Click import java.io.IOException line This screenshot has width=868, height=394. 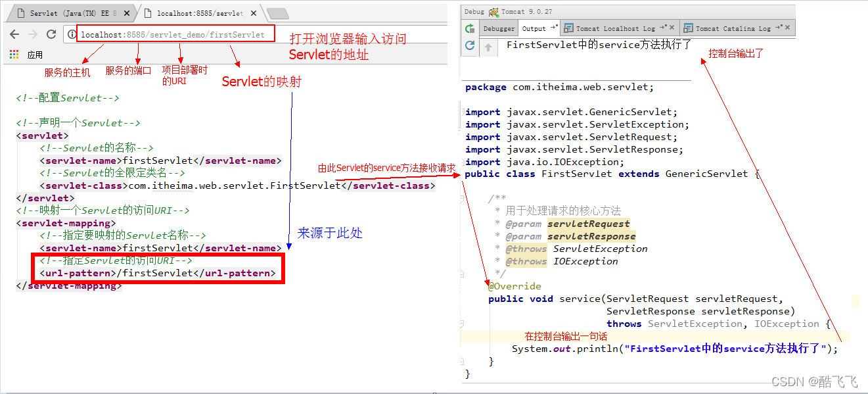click(545, 162)
